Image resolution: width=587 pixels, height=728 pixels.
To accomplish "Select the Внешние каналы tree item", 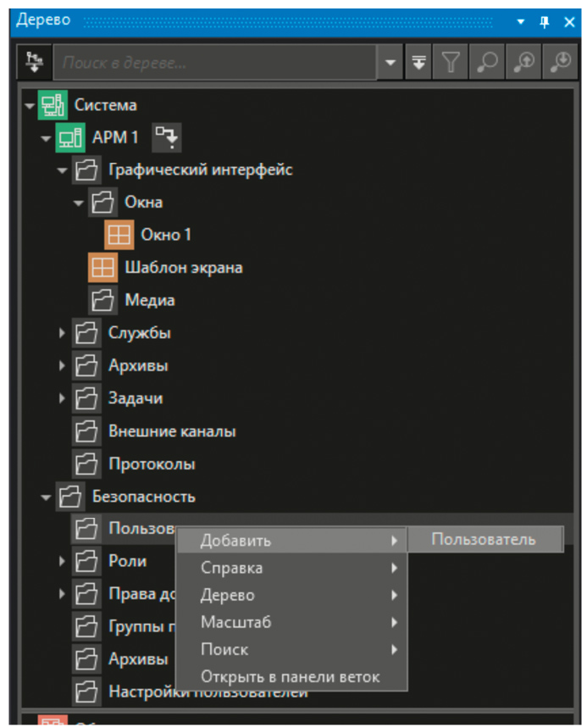I will 171,431.
